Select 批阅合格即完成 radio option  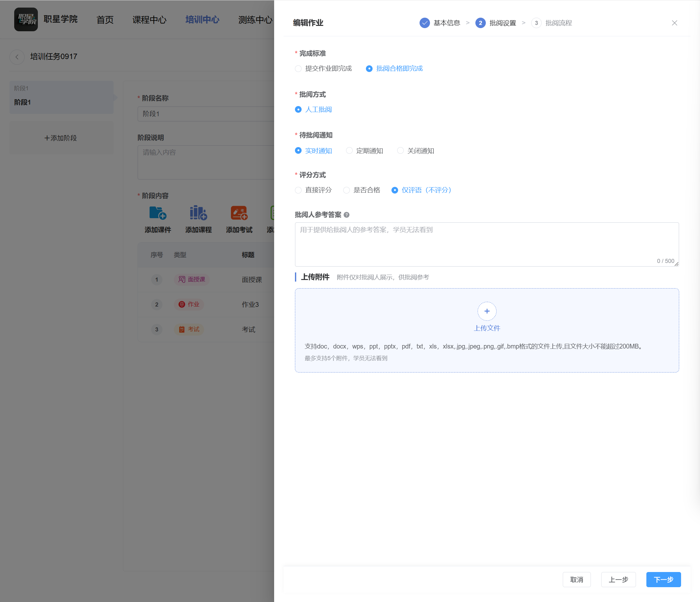(x=394, y=69)
